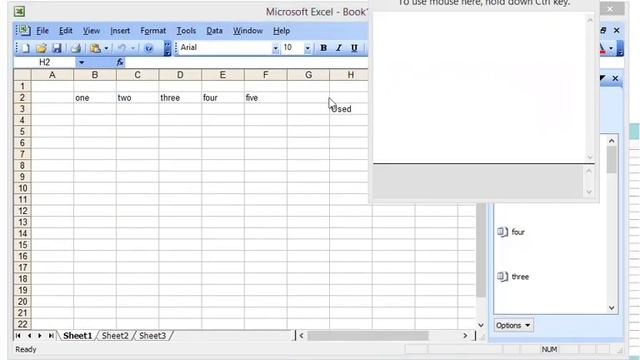Open the Arial font name dropdown
The image size is (640, 360).
pyautogui.click(x=276, y=48)
